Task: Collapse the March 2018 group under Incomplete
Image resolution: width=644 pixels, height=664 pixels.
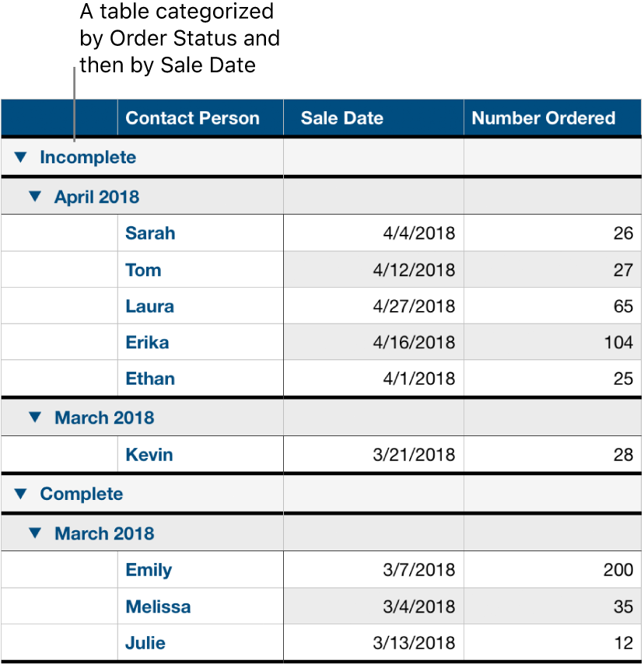Action: tap(34, 417)
